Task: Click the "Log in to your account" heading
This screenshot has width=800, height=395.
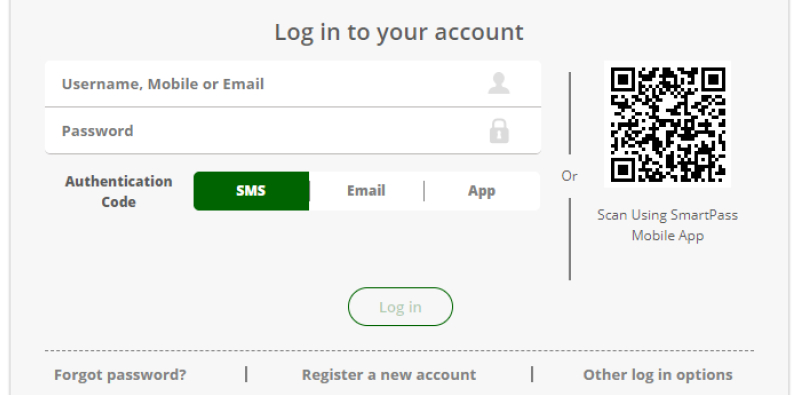Action: tap(399, 32)
